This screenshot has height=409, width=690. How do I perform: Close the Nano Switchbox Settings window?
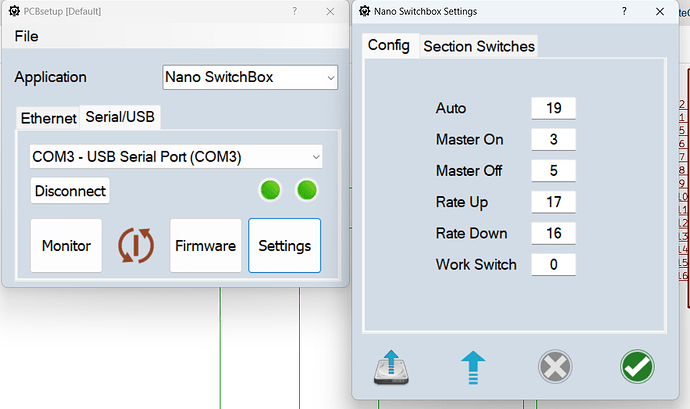pos(660,11)
